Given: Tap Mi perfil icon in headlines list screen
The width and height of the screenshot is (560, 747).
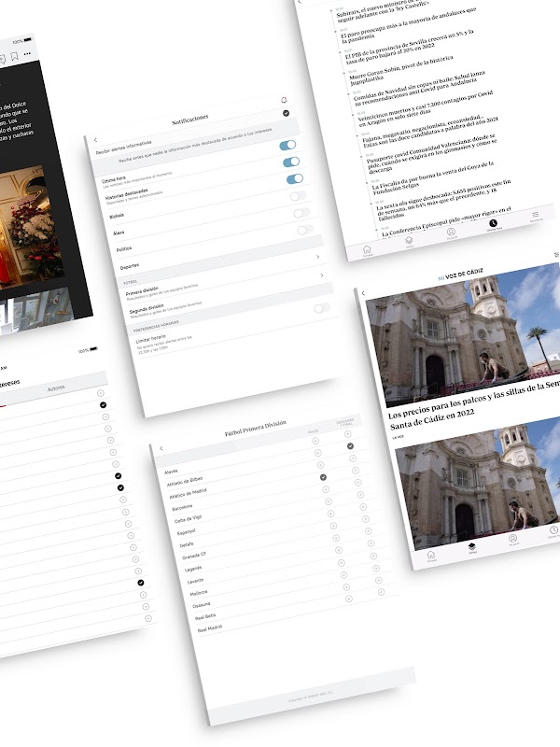Looking at the screenshot, I should point(451,233).
